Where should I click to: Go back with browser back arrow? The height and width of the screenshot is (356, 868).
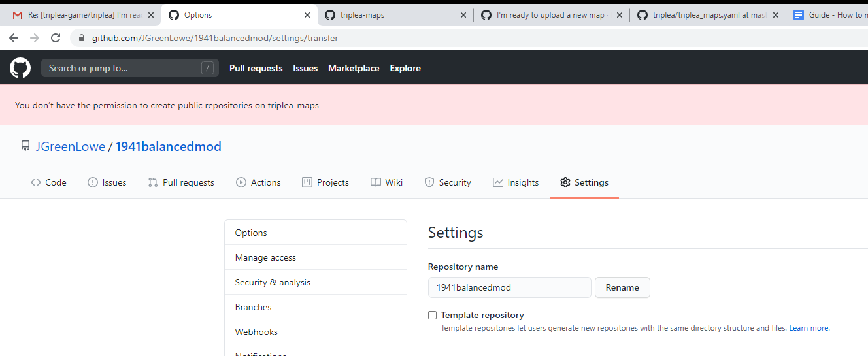point(14,38)
